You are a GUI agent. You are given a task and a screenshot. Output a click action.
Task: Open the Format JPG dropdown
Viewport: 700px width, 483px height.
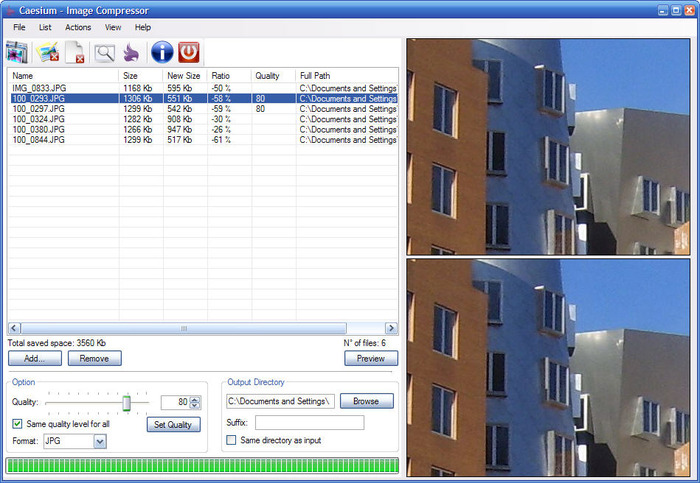(x=100, y=441)
